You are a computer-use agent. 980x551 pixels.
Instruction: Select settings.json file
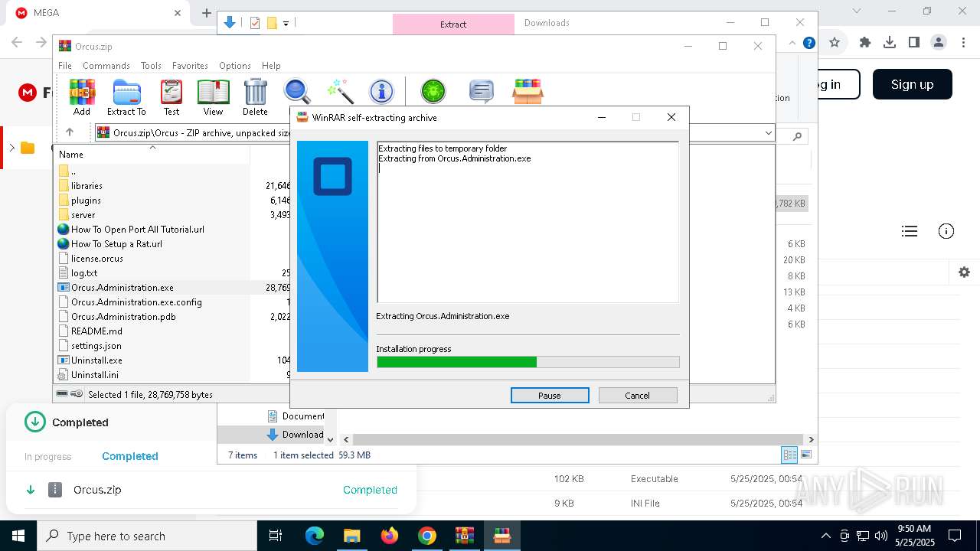coord(96,346)
